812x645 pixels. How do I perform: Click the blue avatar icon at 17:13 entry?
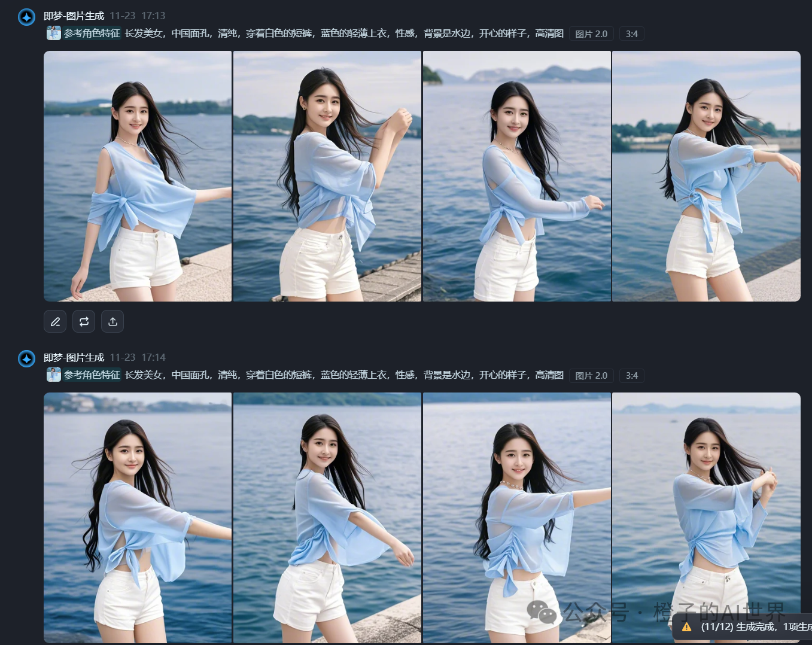(26, 17)
